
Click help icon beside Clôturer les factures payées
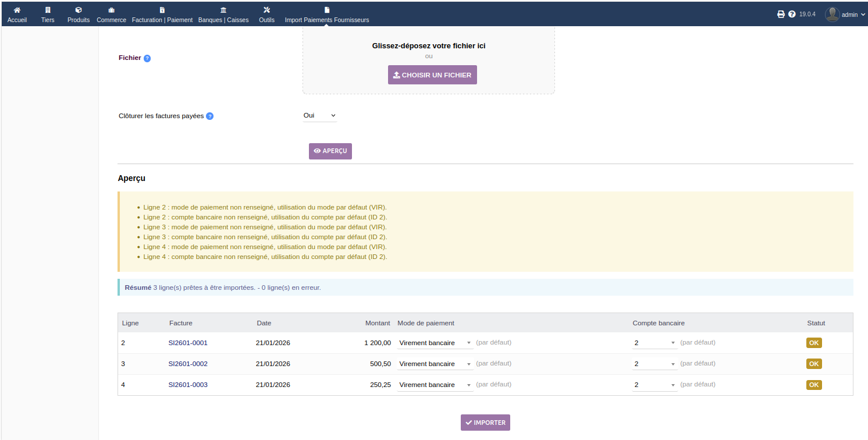210,116
